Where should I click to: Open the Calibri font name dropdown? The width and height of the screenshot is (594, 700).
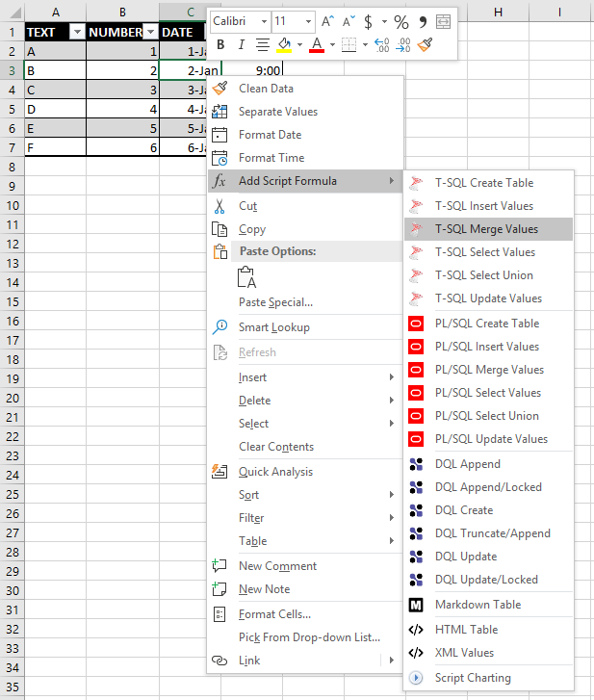(x=264, y=21)
